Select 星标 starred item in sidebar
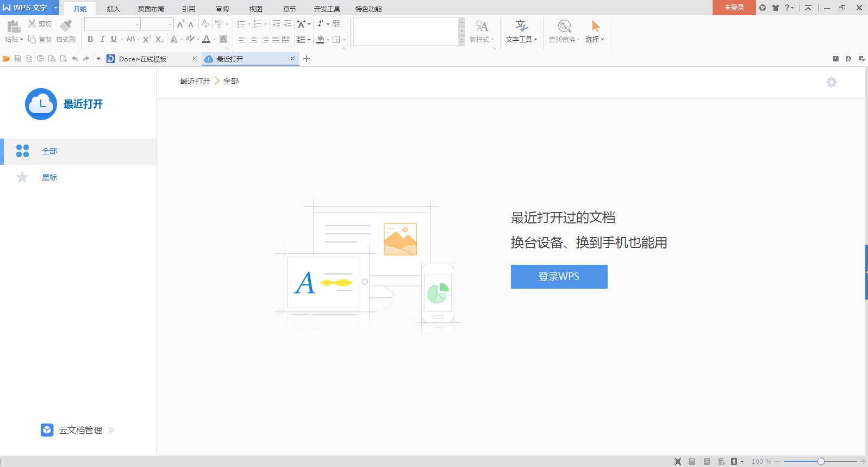Image resolution: width=868 pixels, height=467 pixels. tap(49, 177)
